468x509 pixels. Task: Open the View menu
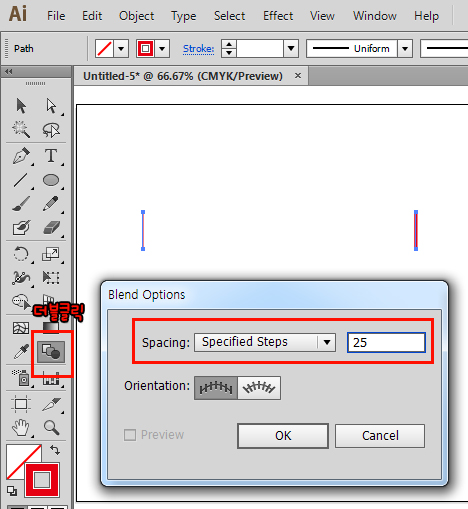pos(322,16)
